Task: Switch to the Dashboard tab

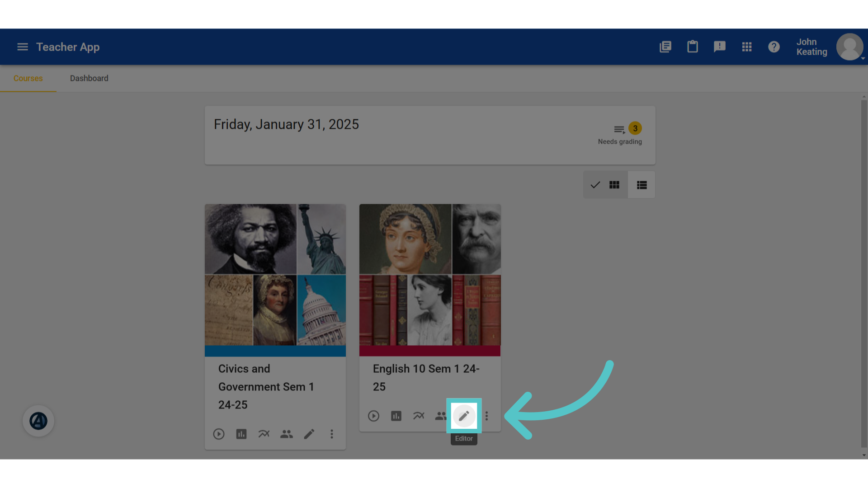Action: pos(89,78)
